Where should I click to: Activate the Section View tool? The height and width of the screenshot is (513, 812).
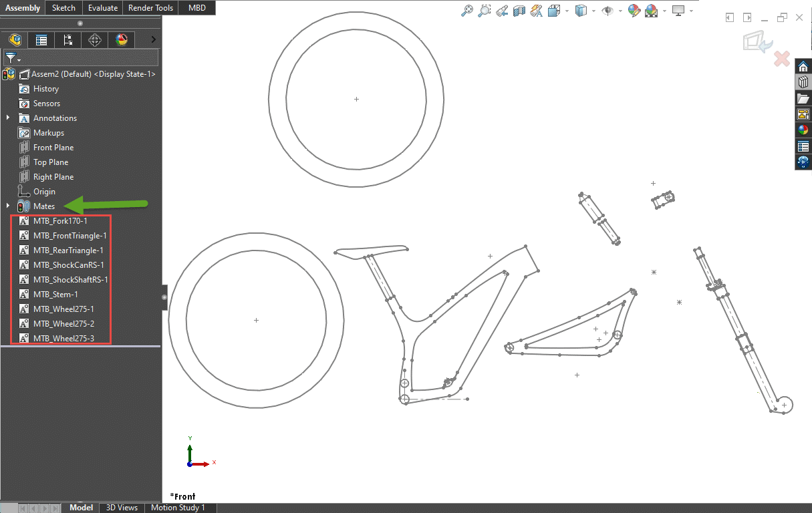coord(519,11)
